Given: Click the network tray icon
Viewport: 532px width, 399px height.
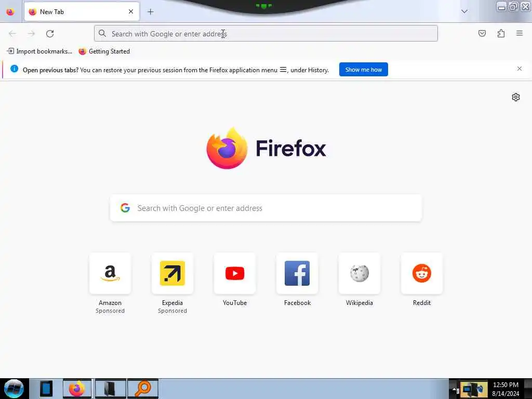Looking at the screenshot, I should 474,389.
